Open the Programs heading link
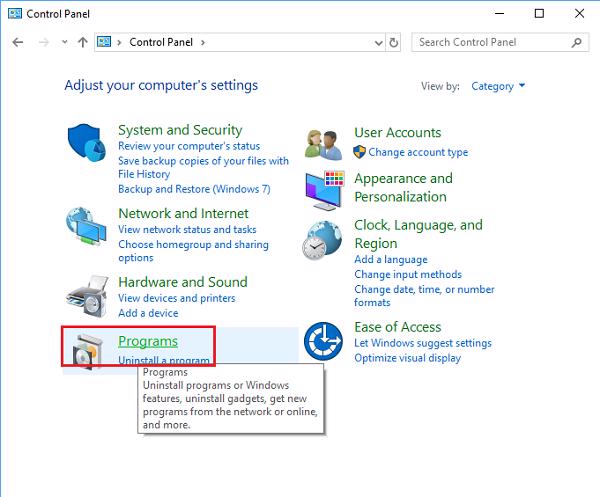Image resolution: width=600 pixels, height=497 pixels. [148, 341]
